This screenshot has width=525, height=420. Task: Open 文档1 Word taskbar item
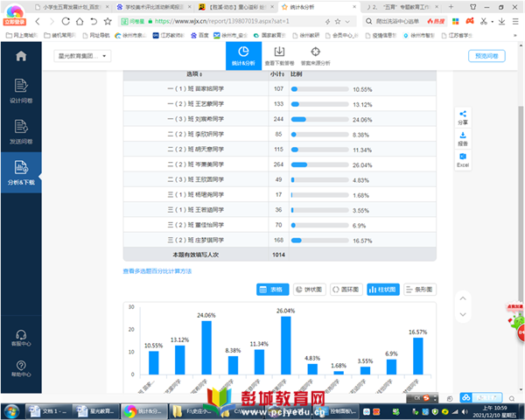(x=47, y=411)
